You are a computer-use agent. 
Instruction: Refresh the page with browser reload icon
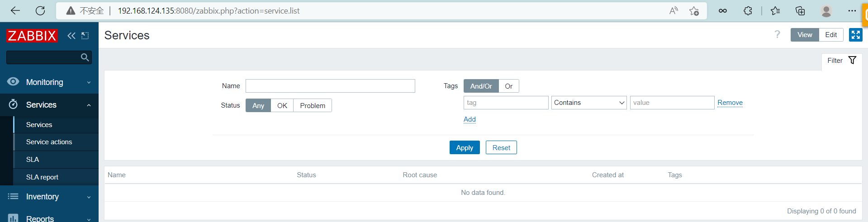(40, 11)
